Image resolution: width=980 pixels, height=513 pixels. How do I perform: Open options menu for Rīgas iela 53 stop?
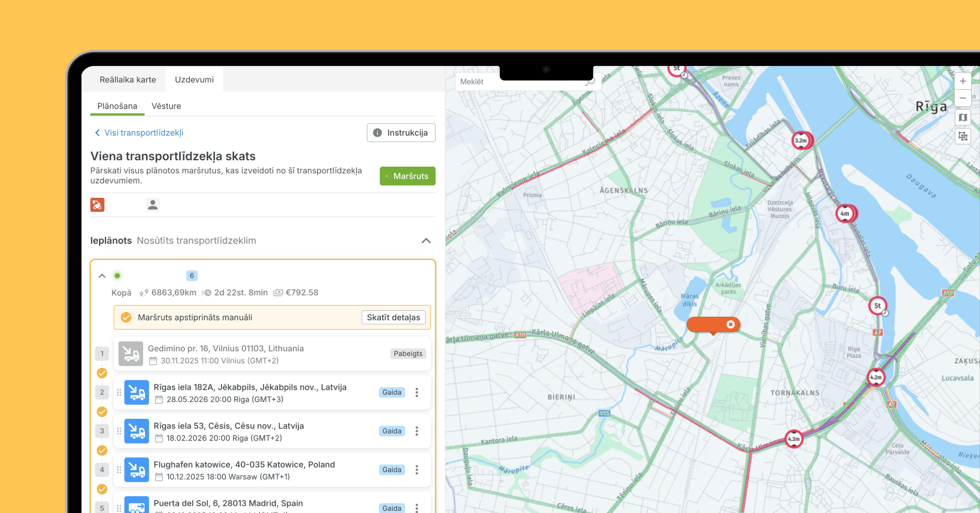[x=417, y=431]
